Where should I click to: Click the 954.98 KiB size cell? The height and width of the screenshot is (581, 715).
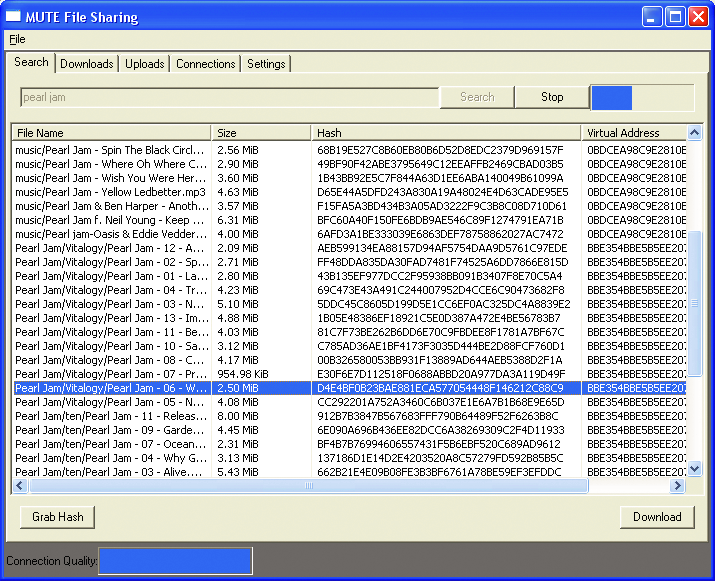click(243, 374)
